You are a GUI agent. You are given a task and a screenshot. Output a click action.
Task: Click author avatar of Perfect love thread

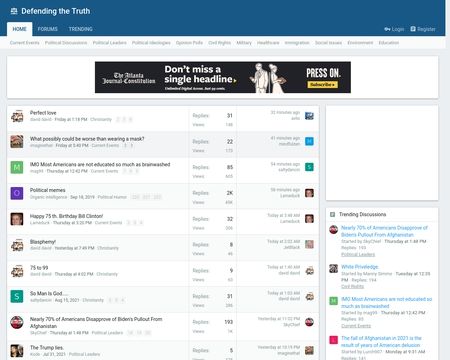click(x=17, y=116)
